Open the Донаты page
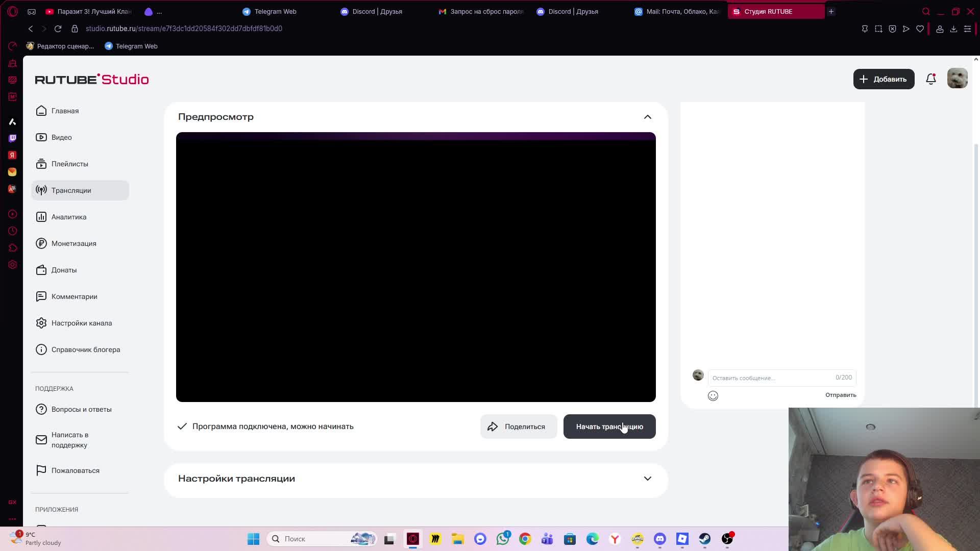 click(x=80, y=270)
